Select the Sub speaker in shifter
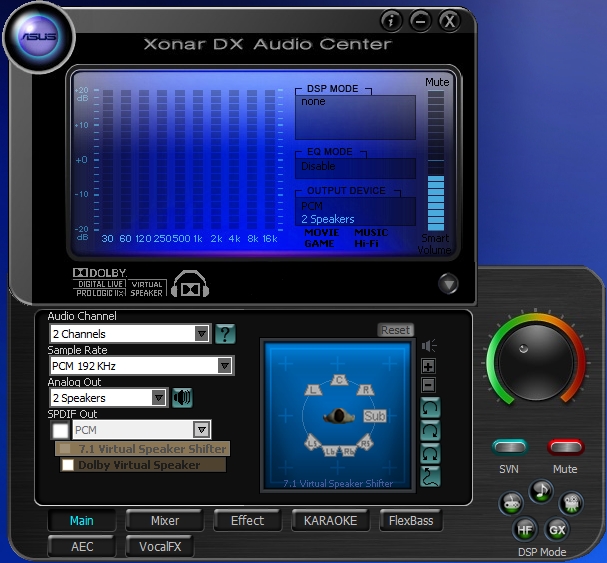The height and width of the screenshot is (563, 607). (x=375, y=416)
